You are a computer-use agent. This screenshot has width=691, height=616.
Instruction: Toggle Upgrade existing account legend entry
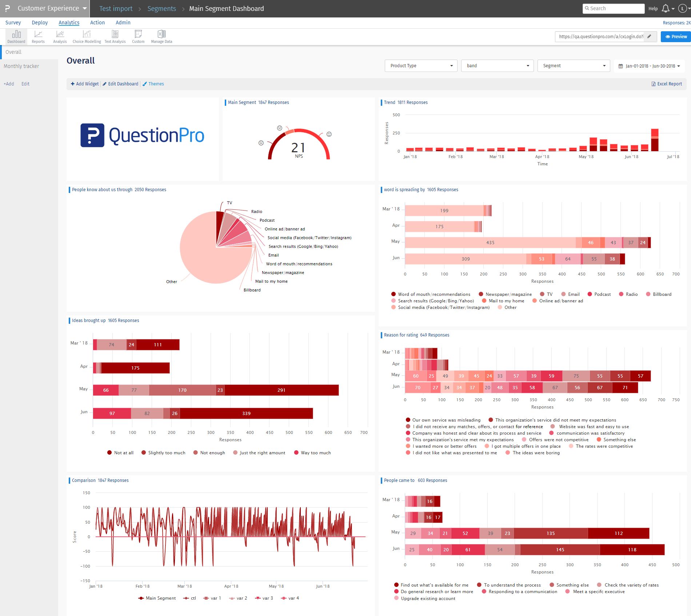(425, 599)
